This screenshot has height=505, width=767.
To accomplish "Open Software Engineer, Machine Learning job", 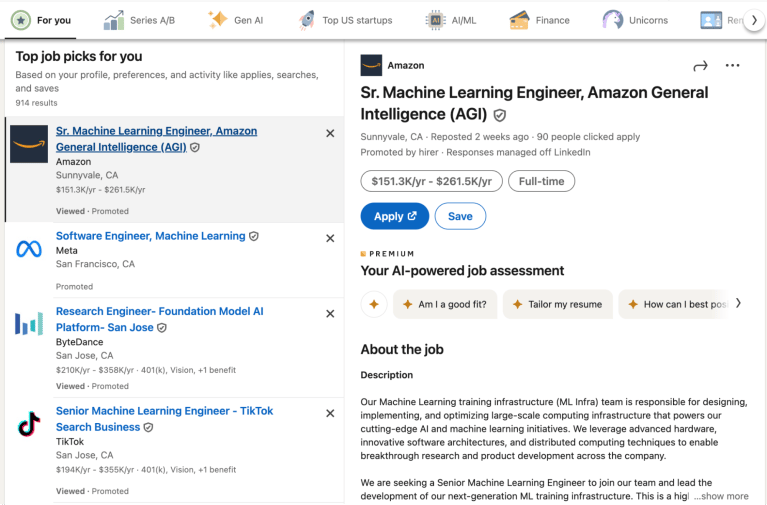I will [151, 236].
